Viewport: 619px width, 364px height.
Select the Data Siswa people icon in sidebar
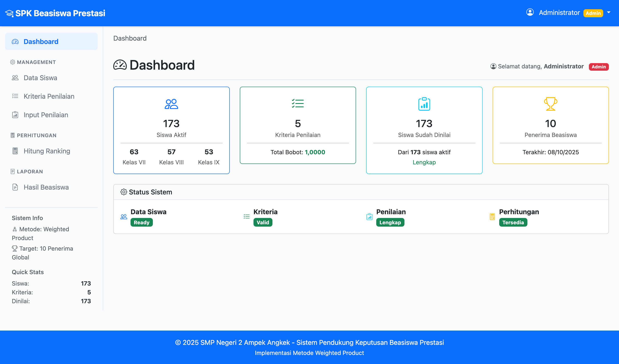[x=15, y=78]
